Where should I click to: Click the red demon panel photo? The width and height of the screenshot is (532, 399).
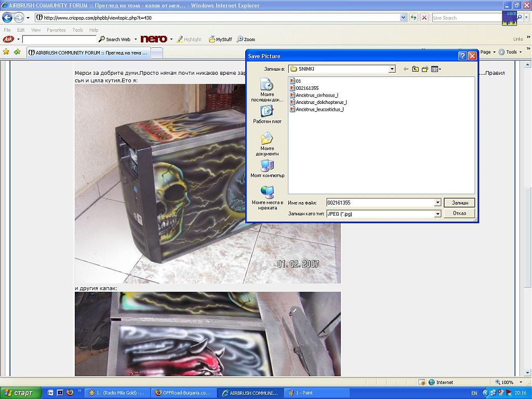208,334
